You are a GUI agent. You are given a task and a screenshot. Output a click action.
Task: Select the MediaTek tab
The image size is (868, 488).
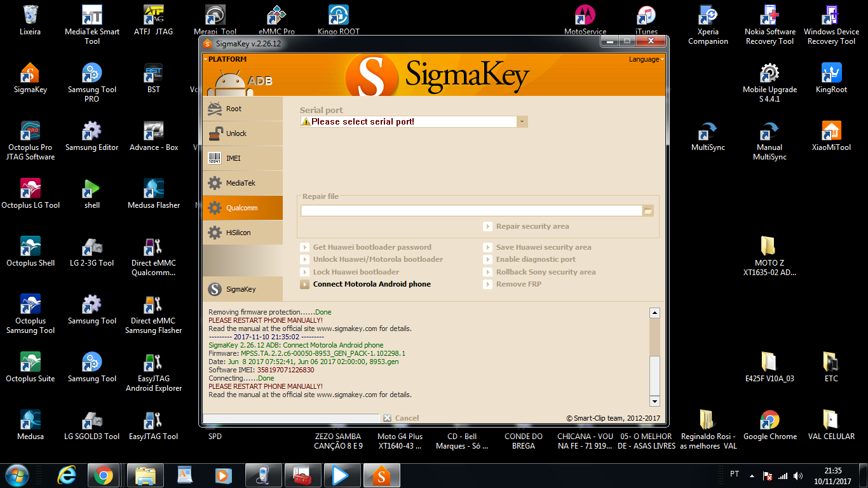tap(243, 183)
